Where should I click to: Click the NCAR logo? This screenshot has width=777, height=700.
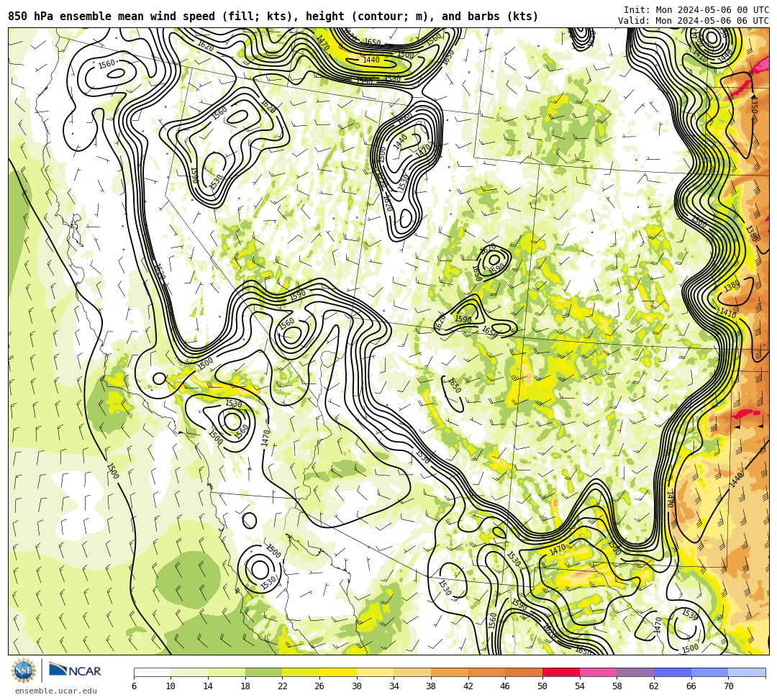[75, 671]
